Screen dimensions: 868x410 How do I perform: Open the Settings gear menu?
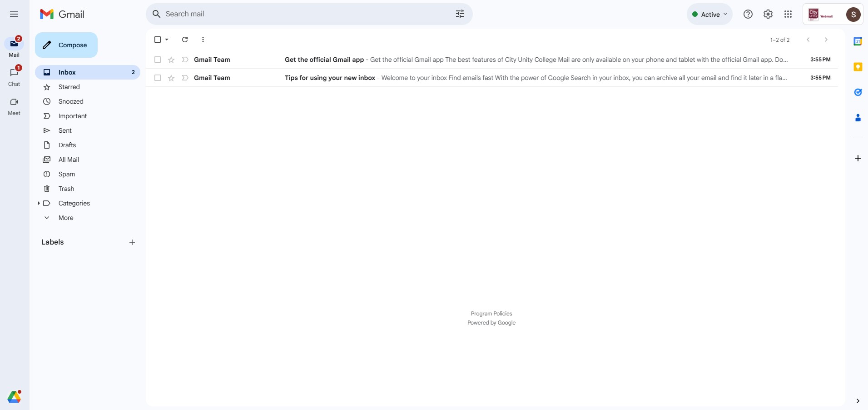point(768,14)
